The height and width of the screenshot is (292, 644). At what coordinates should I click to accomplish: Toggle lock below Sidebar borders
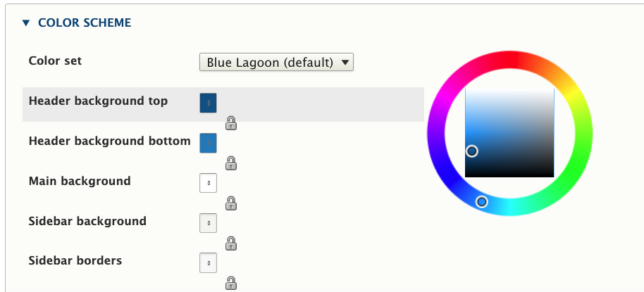click(231, 283)
